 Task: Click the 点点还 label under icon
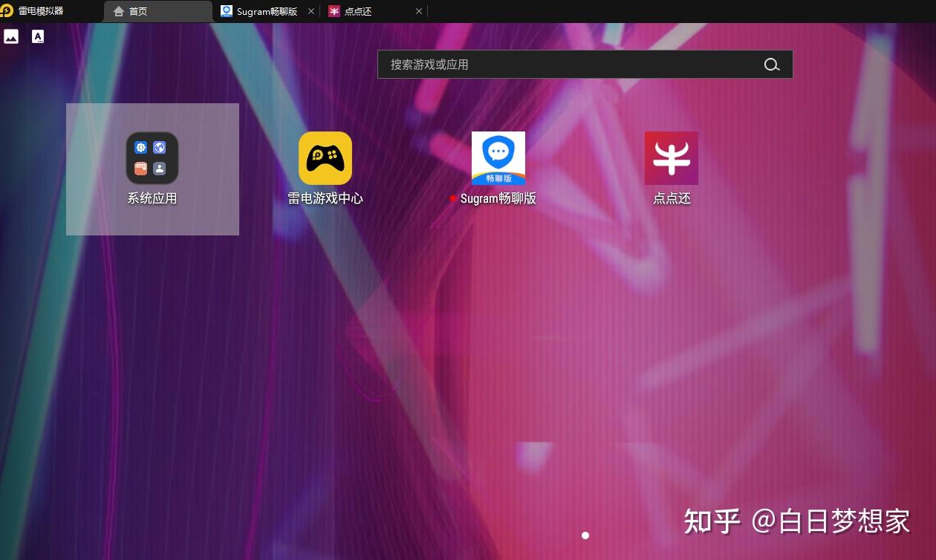tap(672, 198)
